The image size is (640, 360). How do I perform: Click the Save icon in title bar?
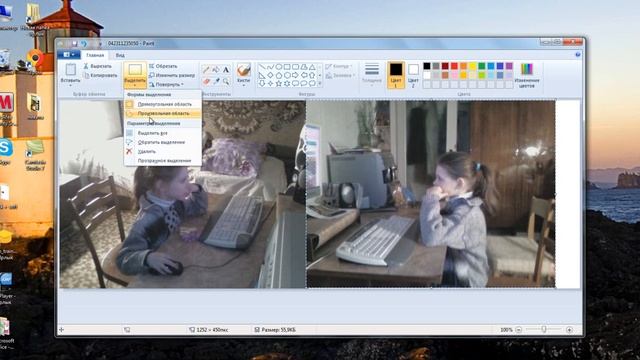coord(75,43)
